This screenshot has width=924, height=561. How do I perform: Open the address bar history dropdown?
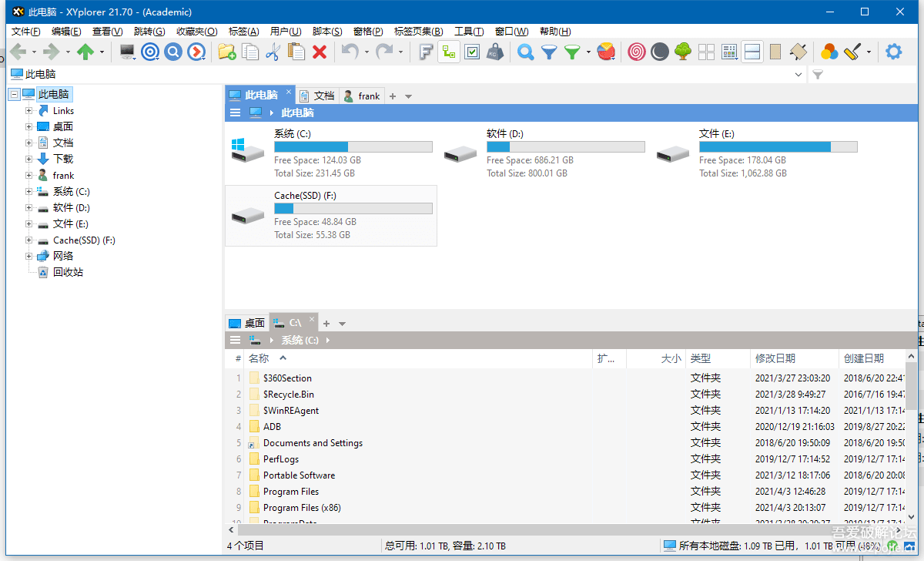(799, 74)
